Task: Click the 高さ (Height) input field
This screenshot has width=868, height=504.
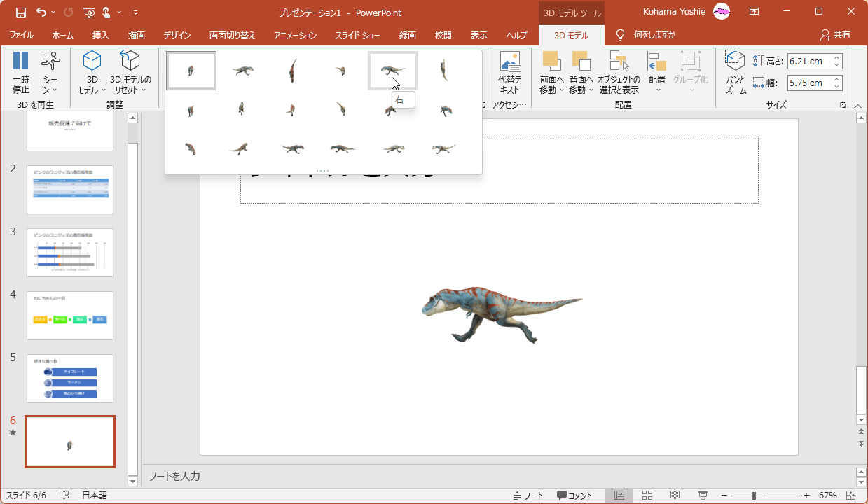Action: [808, 62]
